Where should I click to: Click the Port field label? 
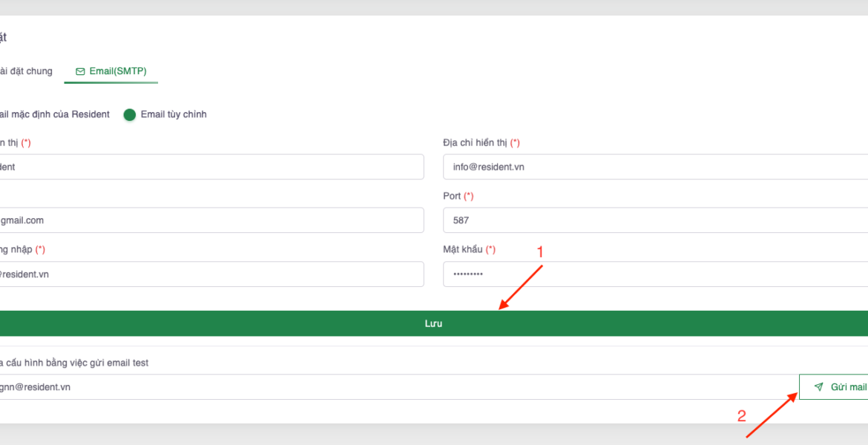point(453,197)
